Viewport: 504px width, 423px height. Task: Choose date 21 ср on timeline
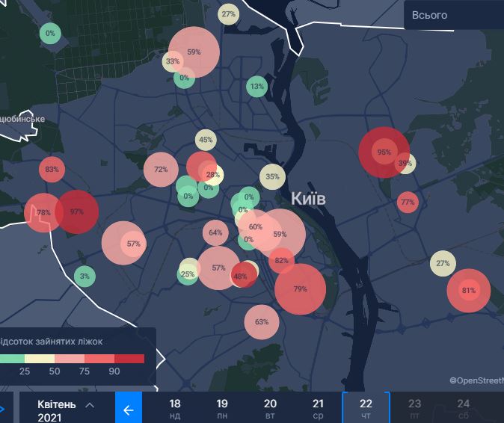click(x=319, y=409)
